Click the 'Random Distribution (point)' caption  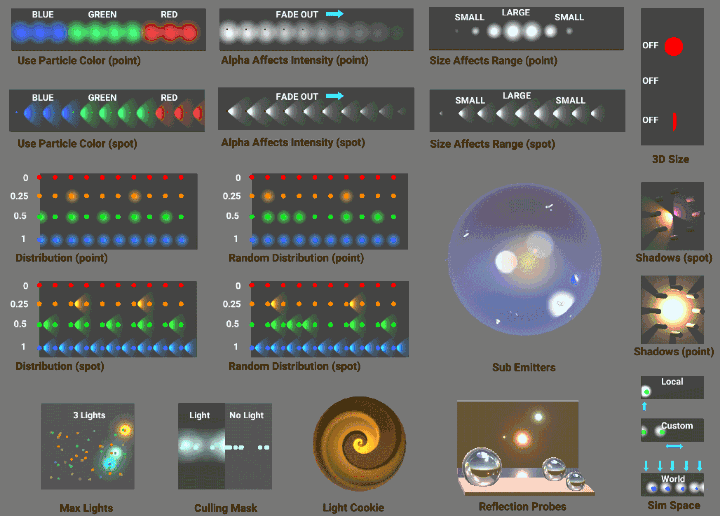coord(296,258)
